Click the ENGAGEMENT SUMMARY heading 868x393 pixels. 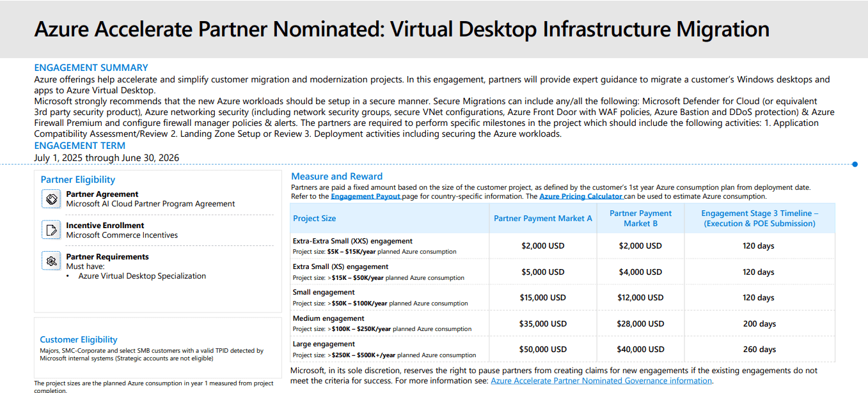91,68
